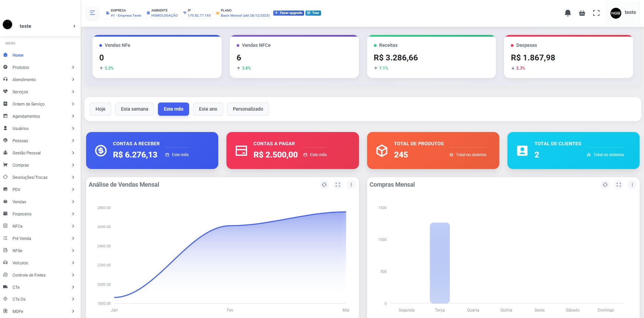Open the kebab menu on Análise de Vendas Mensal
Image resolution: width=644 pixels, height=318 pixels.
click(x=351, y=185)
